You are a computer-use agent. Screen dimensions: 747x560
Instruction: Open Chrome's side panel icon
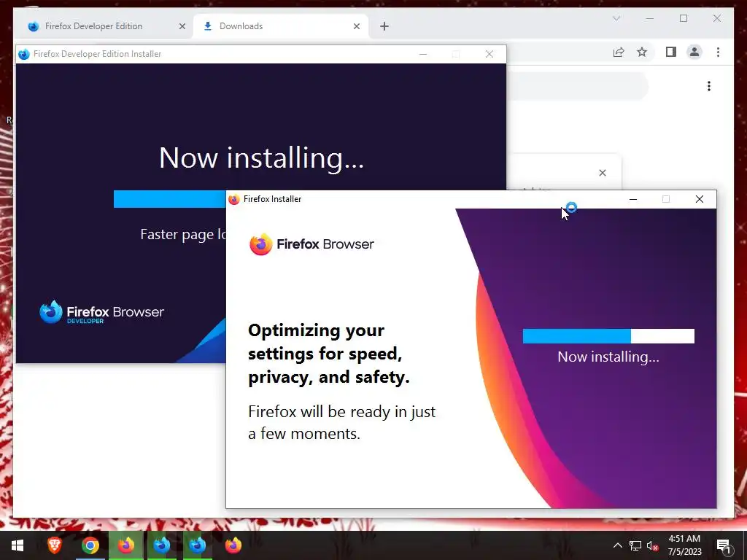click(671, 52)
